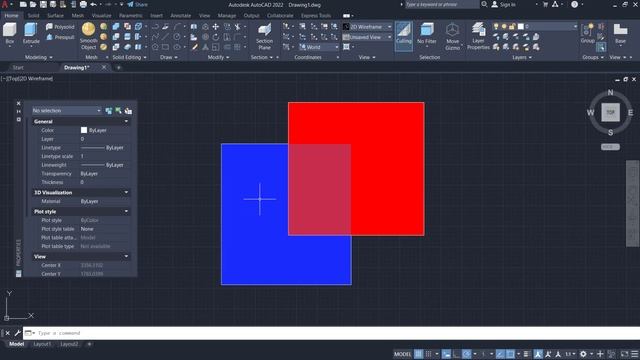The image size is (640, 360).
Task: Collapse the 3D Visualization section
Action: tap(126, 193)
